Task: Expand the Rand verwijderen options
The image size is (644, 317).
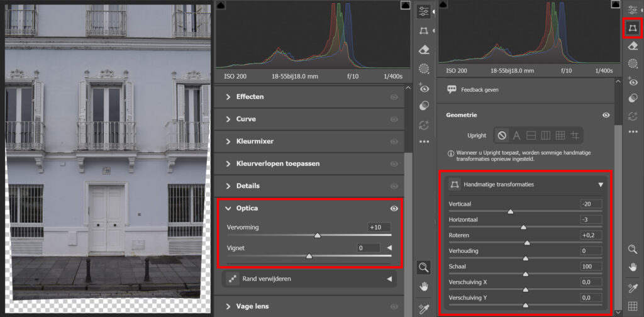Action: point(389,279)
